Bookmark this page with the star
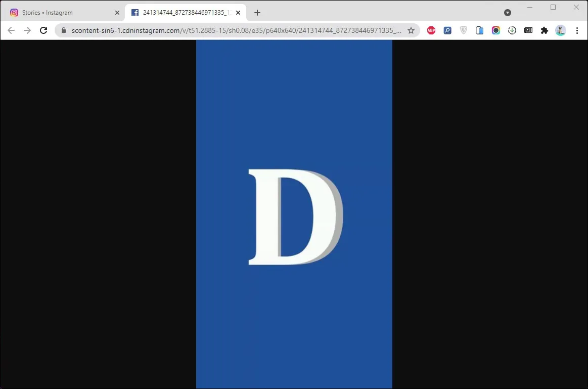This screenshot has width=588, height=389. click(x=411, y=30)
